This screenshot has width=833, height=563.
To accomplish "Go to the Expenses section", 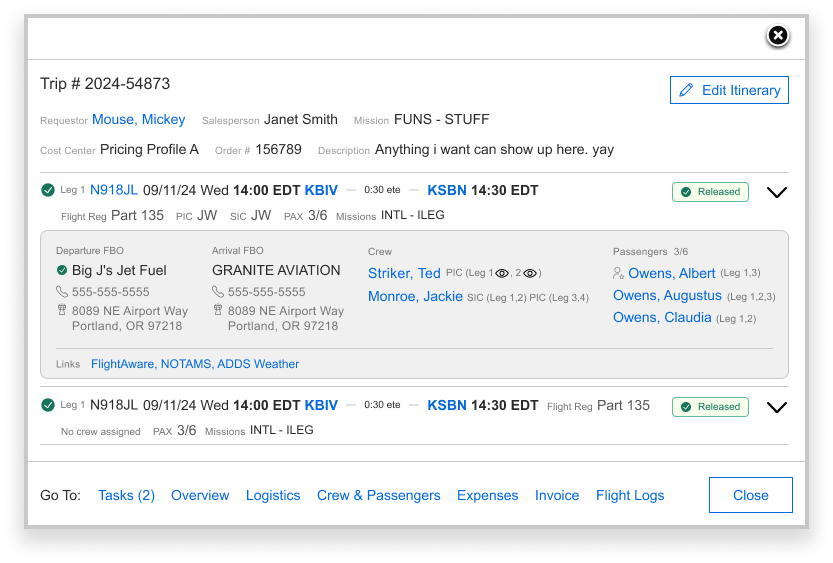I will tap(488, 495).
